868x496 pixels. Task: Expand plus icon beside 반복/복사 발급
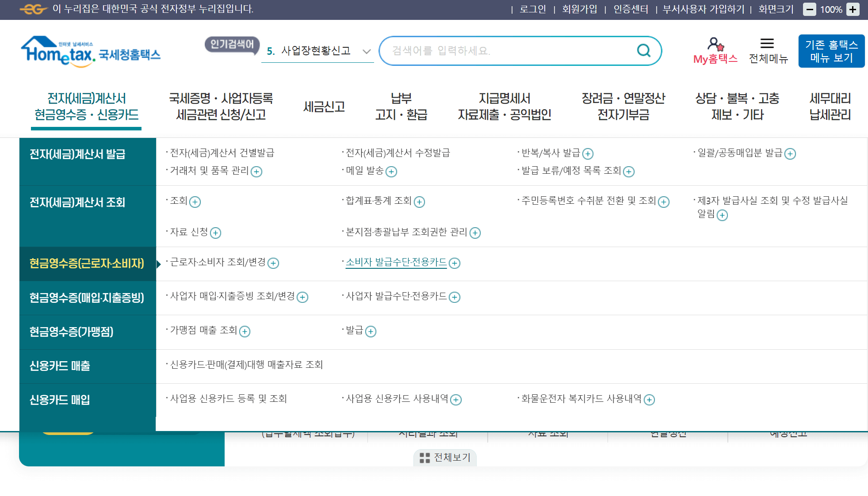588,154
